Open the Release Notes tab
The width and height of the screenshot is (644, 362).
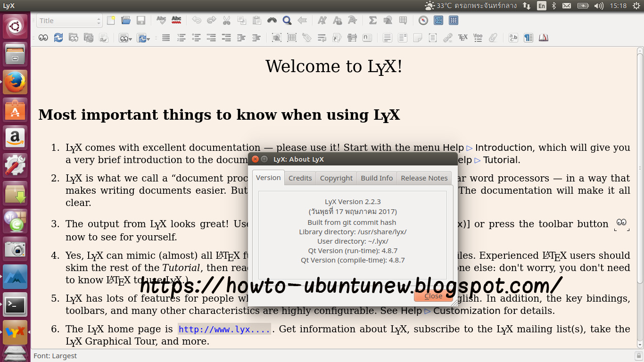tap(424, 178)
